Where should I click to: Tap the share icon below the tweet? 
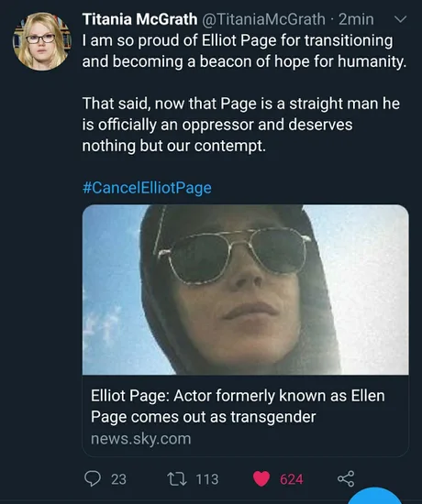(x=346, y=478)
